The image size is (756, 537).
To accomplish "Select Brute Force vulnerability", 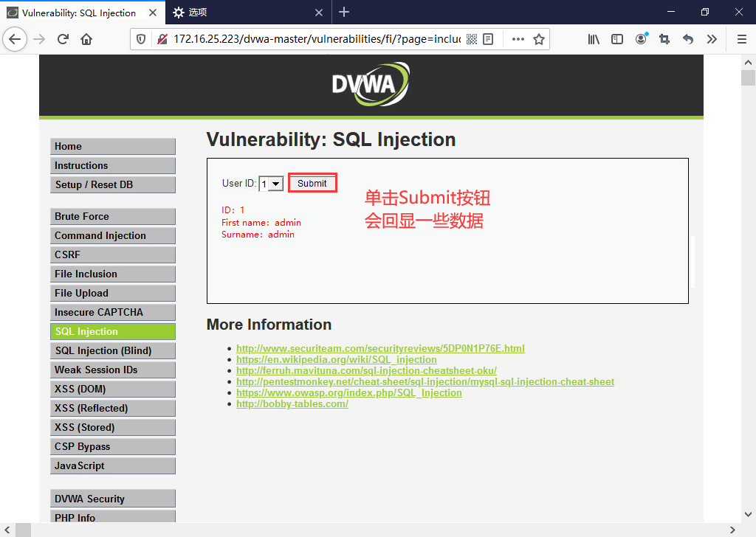I will tap(113, 217).
